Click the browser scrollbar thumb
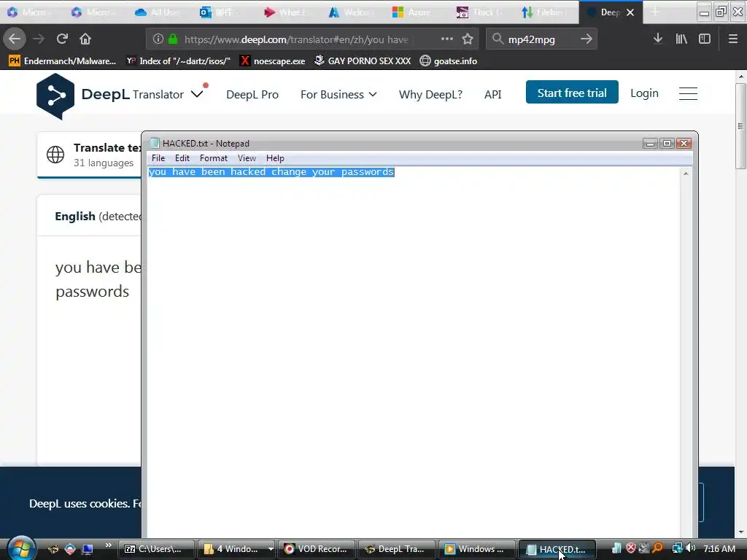The width and height of the screenshot is (747, 560). click(x=741, y=126)
